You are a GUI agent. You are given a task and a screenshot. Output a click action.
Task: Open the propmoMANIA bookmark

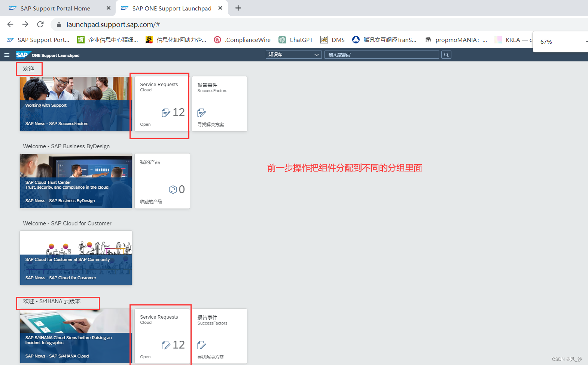coord(456,40)
